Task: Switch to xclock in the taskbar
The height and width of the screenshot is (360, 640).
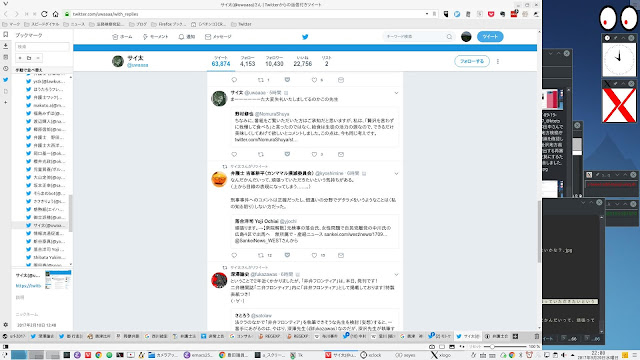Action: tap(371, 355)
